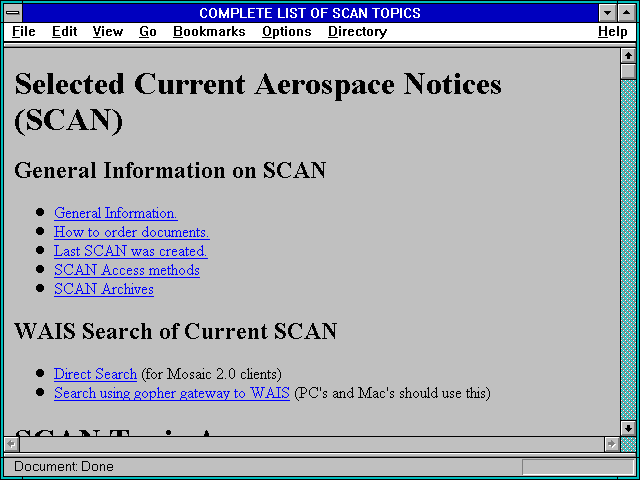Open the Options menu

pos(287,31)
